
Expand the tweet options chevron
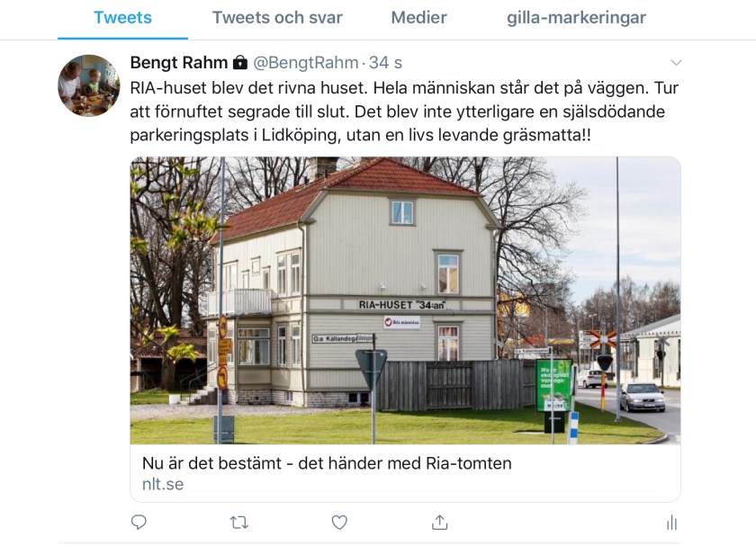click(x=676, y=63)
